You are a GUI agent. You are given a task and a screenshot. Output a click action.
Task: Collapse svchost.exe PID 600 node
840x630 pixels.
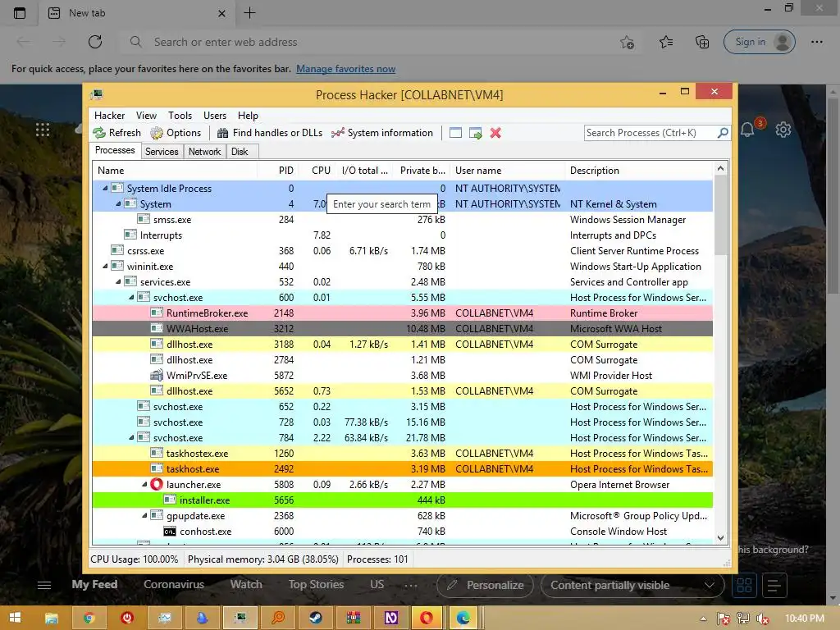pos(131,297)
